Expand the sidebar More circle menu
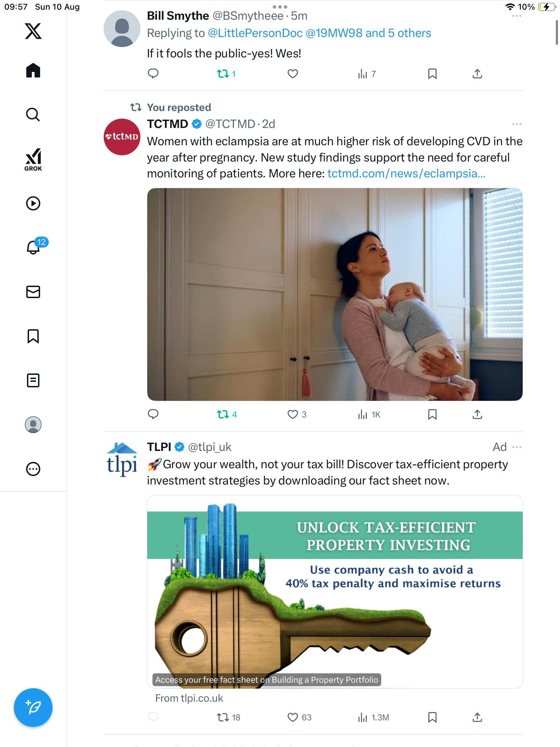560x747 pixels. (x=33, y=469)
